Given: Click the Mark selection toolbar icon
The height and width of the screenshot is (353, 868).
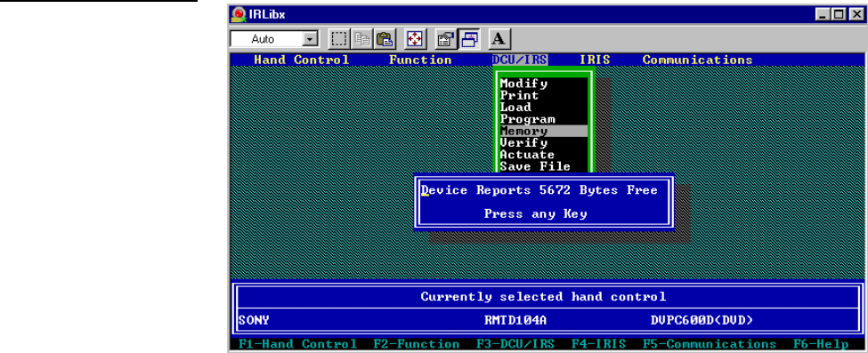Looking at the screenshot, I should click(338, 39).
